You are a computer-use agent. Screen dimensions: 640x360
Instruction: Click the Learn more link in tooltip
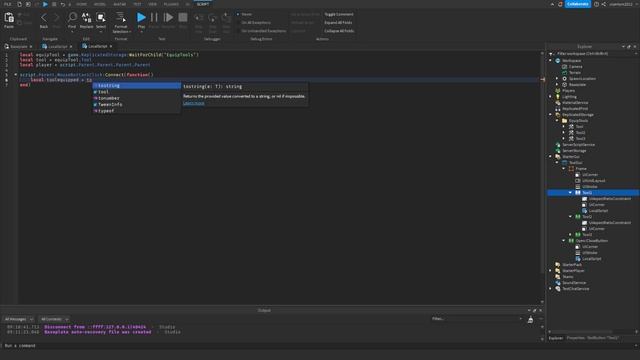pos(193,103)
